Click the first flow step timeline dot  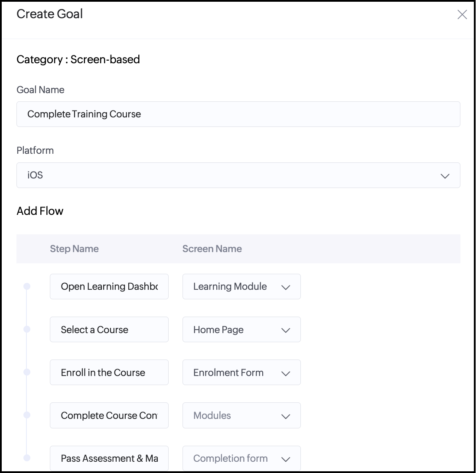tap(27, 286)
